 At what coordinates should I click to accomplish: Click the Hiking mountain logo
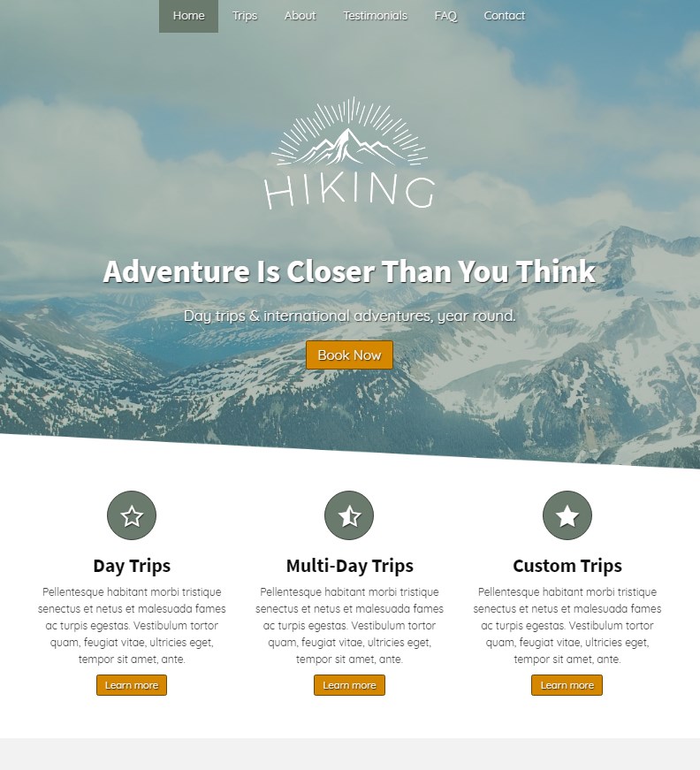[349, 154]
